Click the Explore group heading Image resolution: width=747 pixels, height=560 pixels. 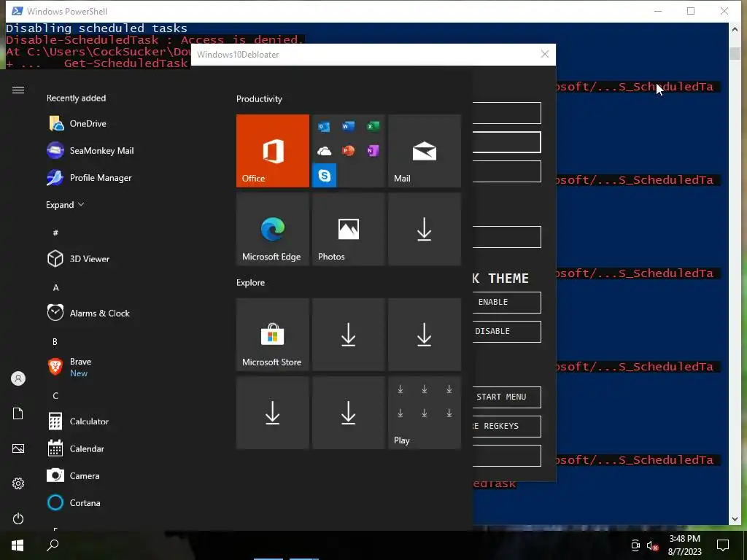[x=251, y=282]
